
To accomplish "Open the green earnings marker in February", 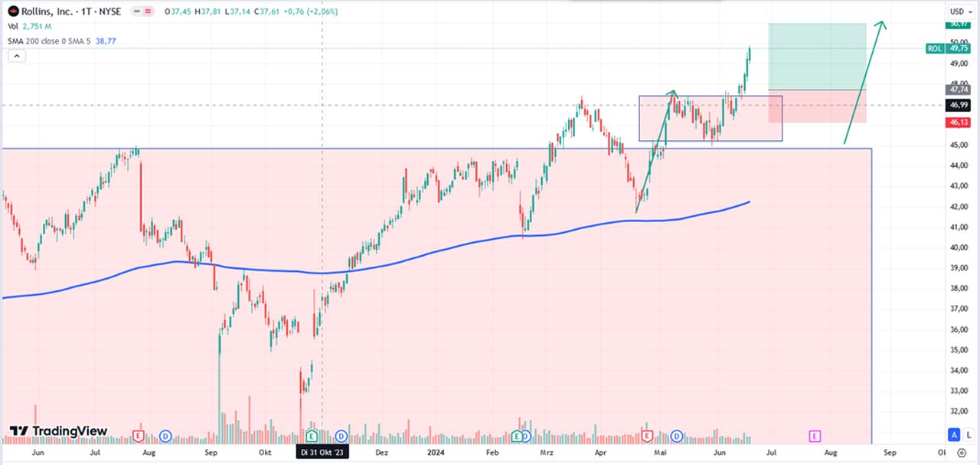I will (x=517, y=436).
